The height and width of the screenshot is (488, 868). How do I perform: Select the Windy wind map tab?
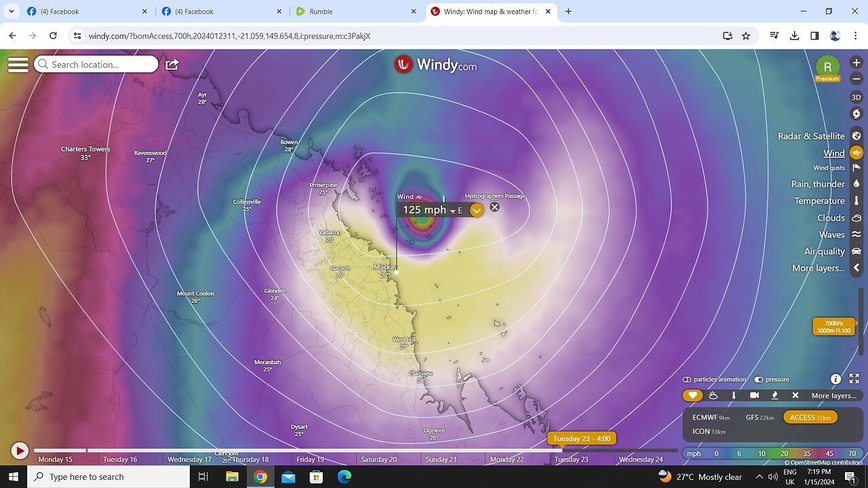tap(492, 12)
